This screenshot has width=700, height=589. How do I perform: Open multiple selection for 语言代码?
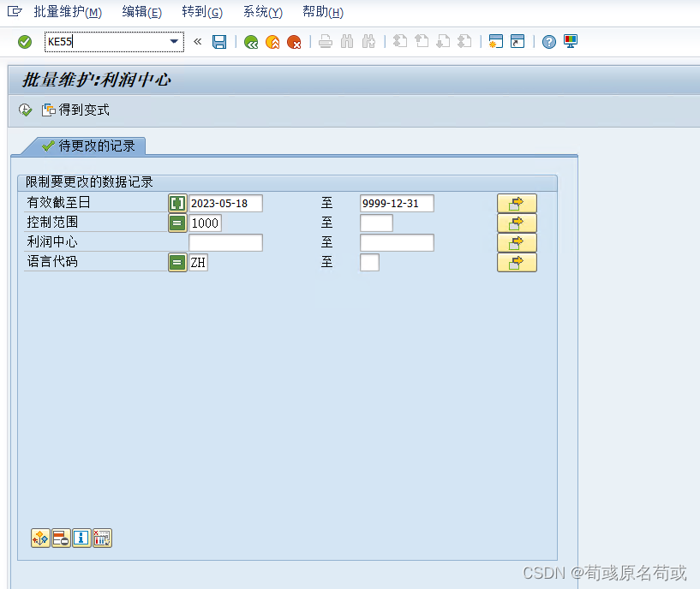tap(517, 262)
